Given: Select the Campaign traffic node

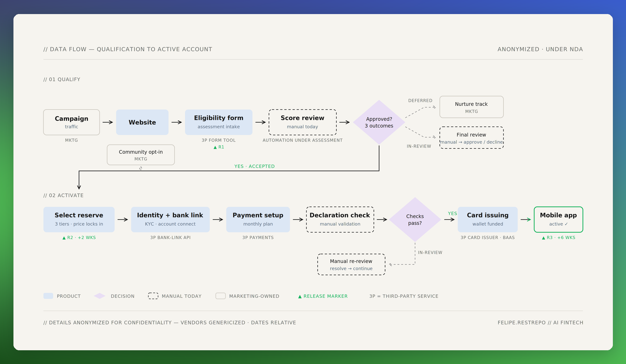Looking at the screenshot, I should click(71, 122).
